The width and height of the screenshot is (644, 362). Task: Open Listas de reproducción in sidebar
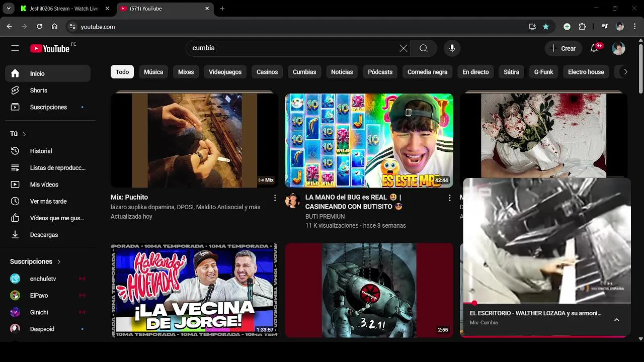(48, 168)
